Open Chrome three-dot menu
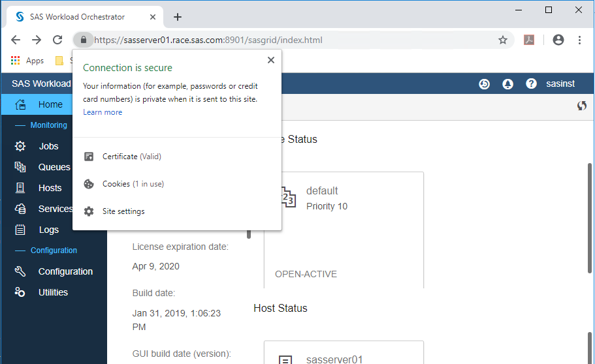Screen dimensions: 595x364 tap(579, 40)
